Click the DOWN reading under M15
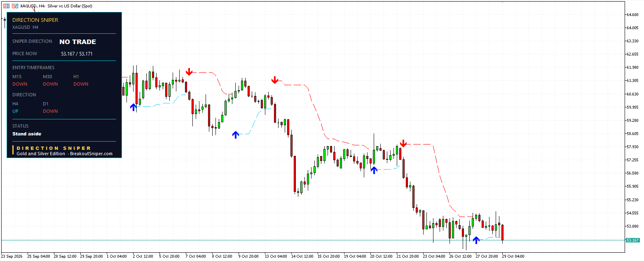 point(20,84)
